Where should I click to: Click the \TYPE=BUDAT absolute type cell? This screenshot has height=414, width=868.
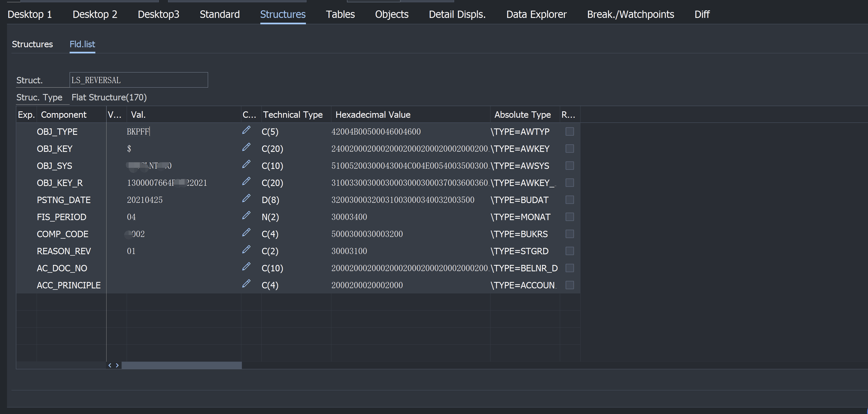click(519, 200)
